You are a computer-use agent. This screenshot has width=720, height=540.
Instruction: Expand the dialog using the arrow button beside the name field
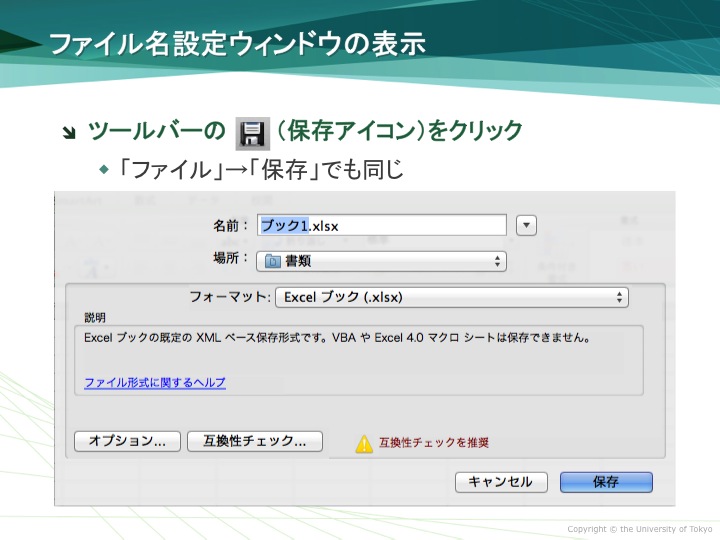coord(526,225)
